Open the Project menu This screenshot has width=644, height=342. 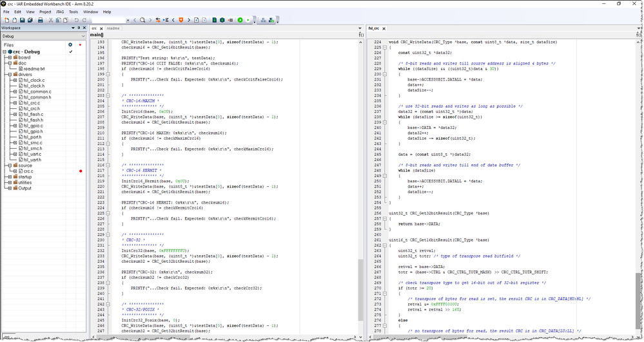[x=45, y=12]
